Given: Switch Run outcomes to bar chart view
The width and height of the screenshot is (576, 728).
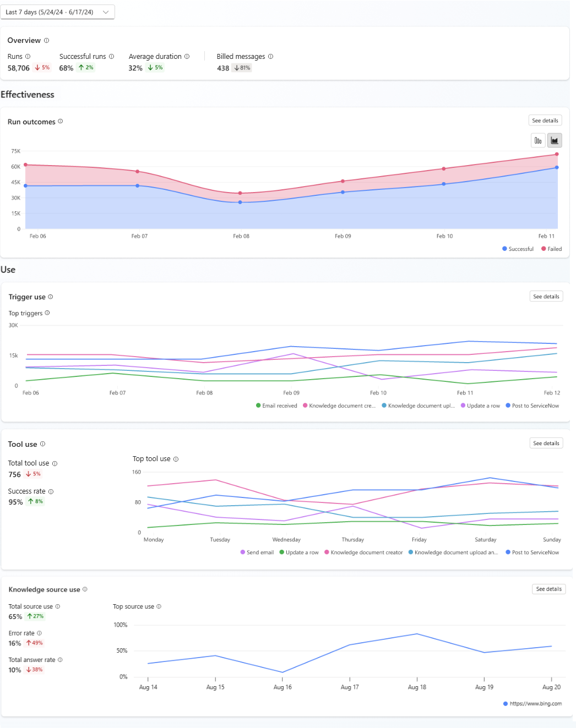Looking at the screenshot, I should pos(537,141).
